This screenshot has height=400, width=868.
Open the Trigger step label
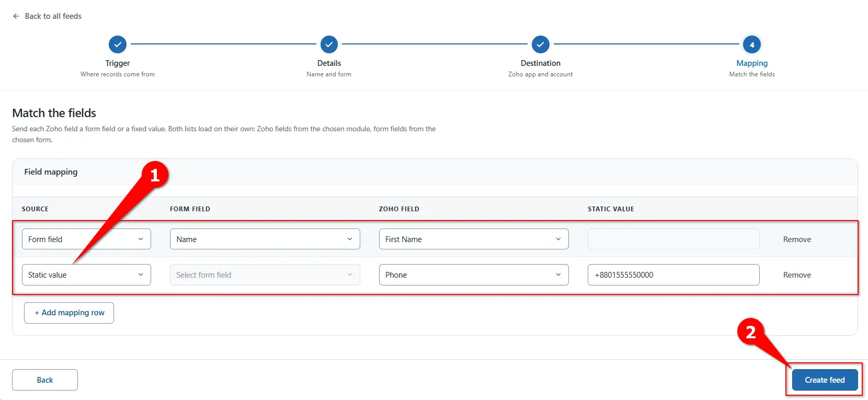(x=118, y=63)
